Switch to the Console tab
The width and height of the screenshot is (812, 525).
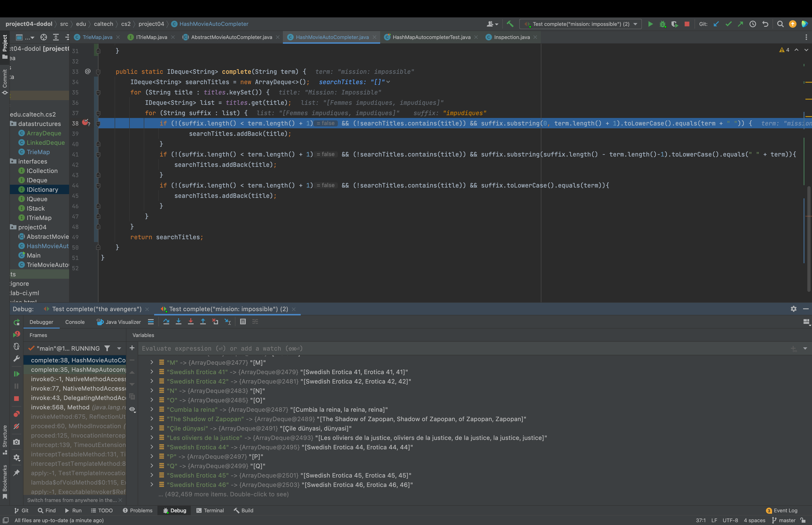75,322
